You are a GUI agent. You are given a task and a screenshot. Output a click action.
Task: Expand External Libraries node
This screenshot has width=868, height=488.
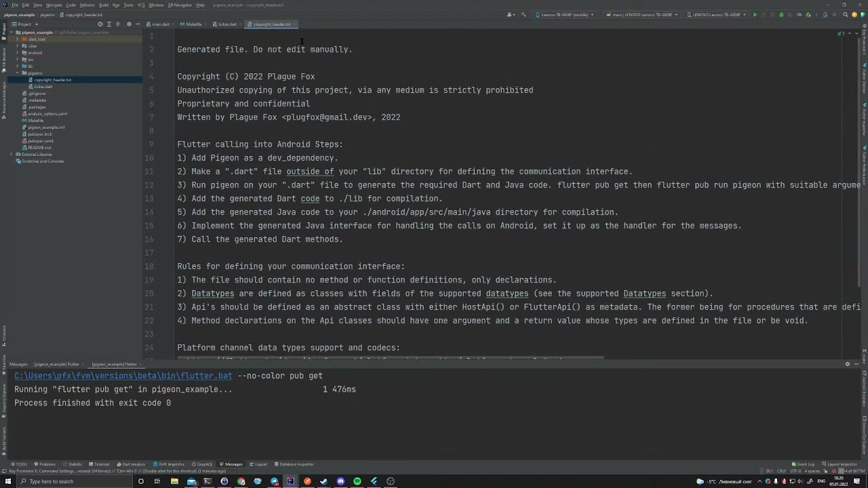[12, 155]
